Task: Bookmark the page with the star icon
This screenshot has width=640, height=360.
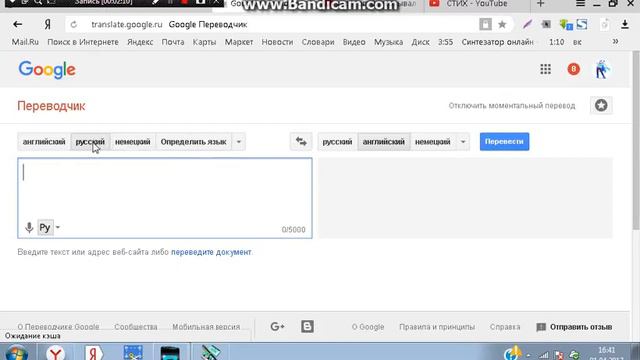Action: 502,24
